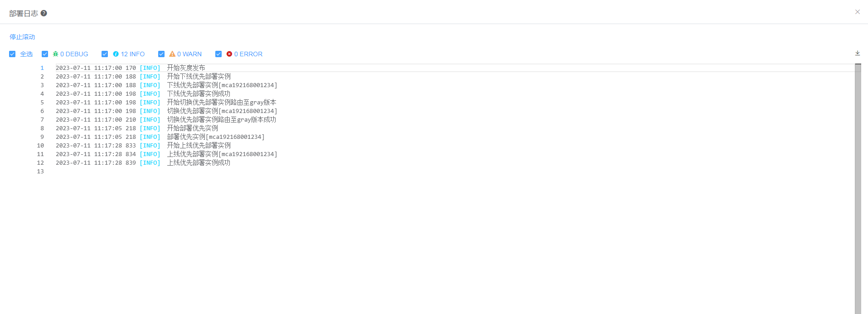Uncheck the DEBUG level filter checkbox
868x314 pixels.
point(45,54)
